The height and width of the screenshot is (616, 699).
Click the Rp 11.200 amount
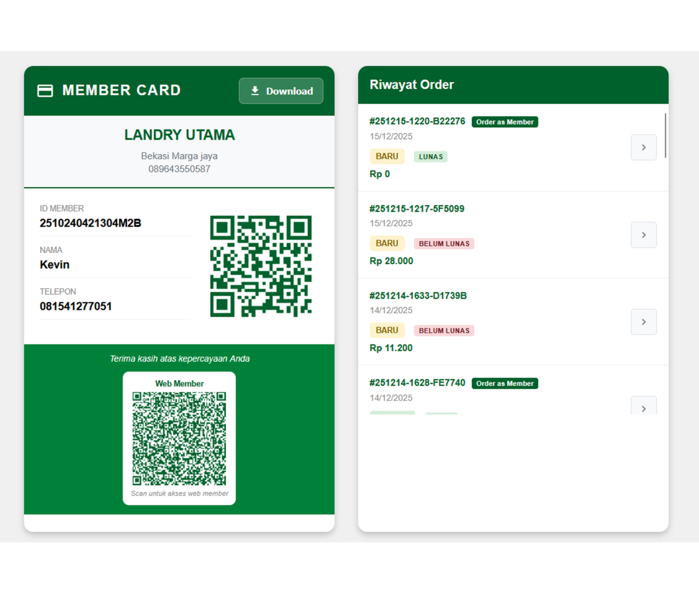pyautogui.click(x=391, y=348)
